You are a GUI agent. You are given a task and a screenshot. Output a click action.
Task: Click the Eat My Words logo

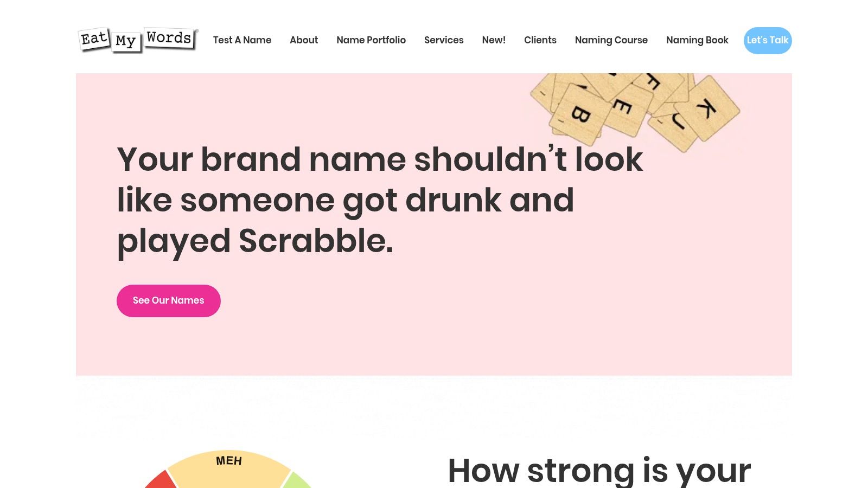click(138, 40)
